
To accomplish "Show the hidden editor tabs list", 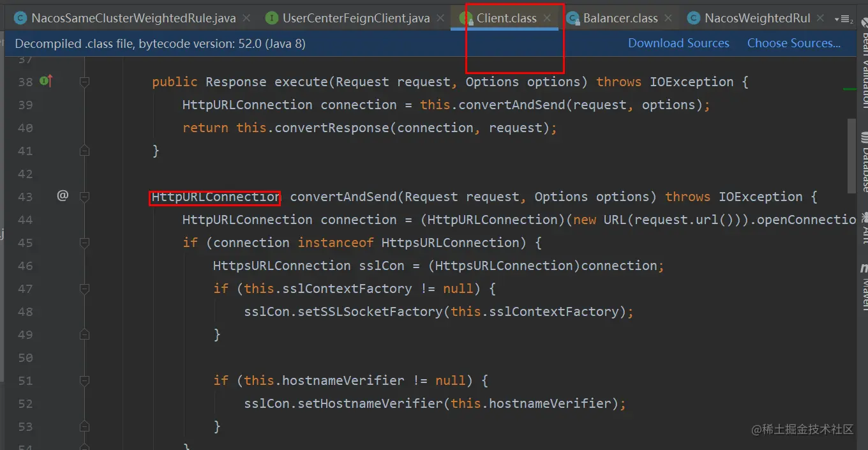I will [843, 19].
